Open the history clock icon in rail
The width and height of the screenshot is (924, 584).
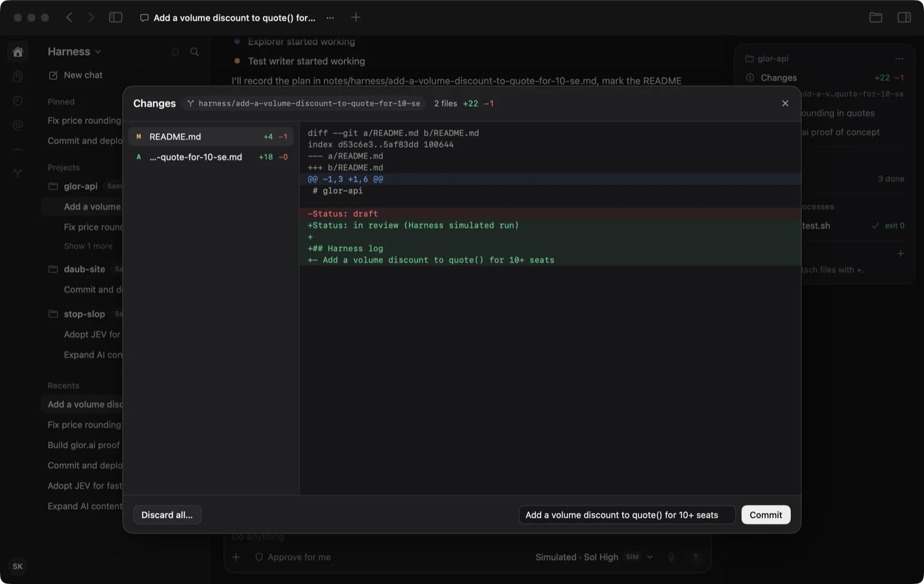(18, 101)
